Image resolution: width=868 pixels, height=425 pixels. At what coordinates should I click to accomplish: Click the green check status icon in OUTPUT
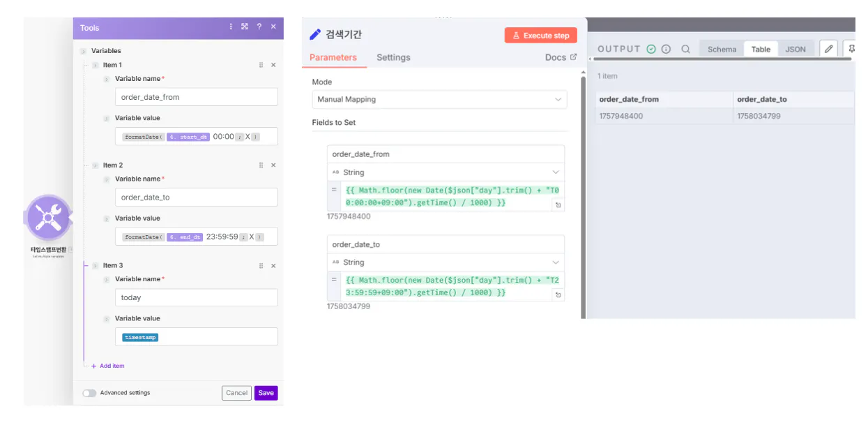coord(651,49)
